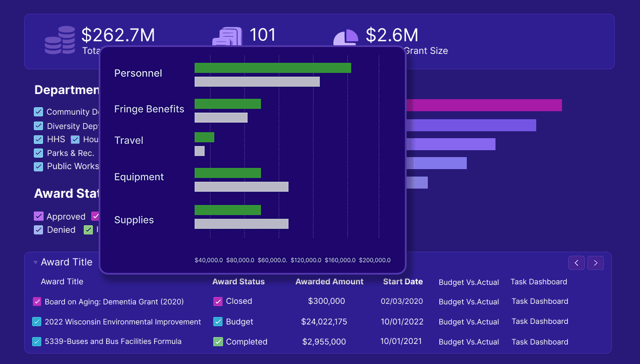Go to previous page using left arrow

coord(576,263)
